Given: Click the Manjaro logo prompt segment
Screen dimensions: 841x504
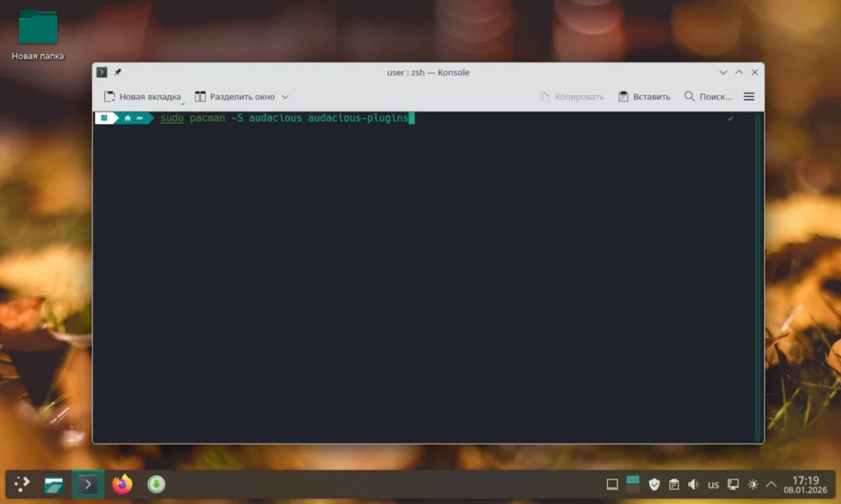Looking at the screenshot, I should tap(104, 118).
